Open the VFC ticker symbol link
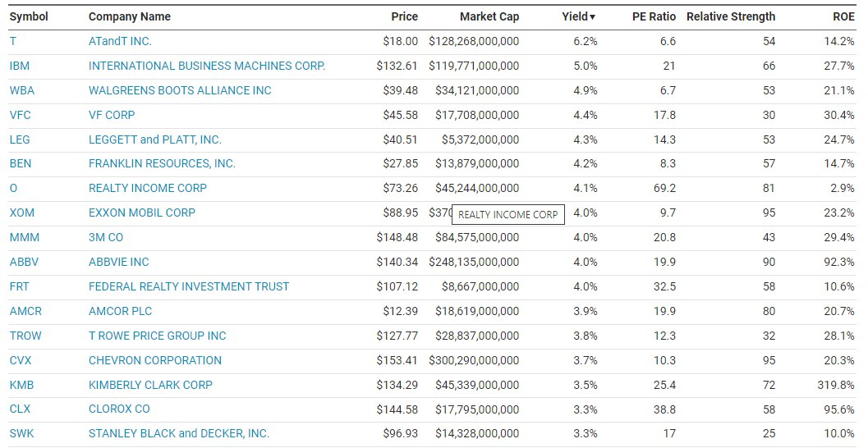This screenshot has height=448, width=868. coord(20,115)
